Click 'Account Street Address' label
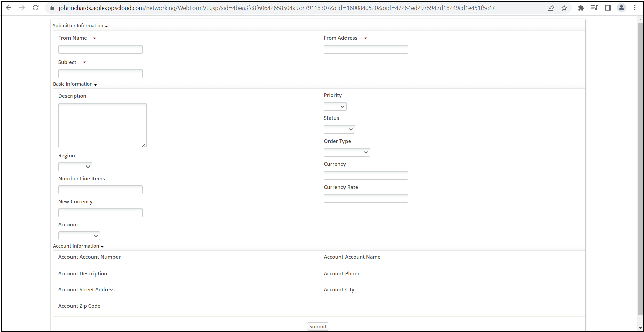 [87, 290]
